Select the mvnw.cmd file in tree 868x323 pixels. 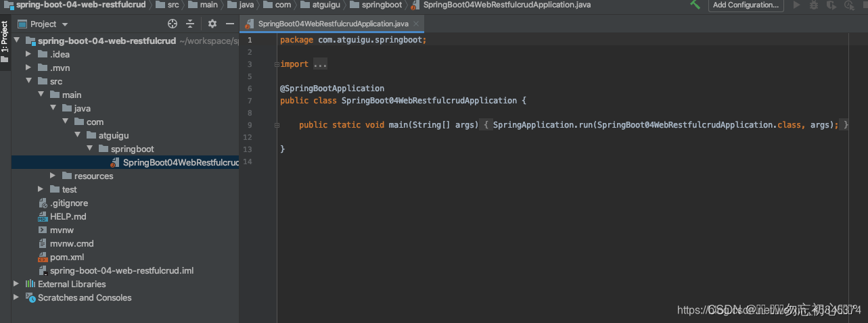click(72, 243)
